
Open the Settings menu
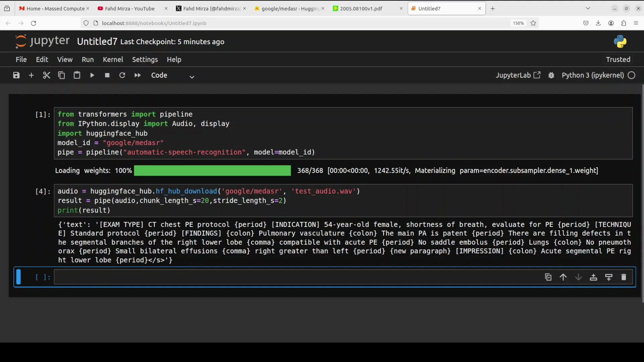(x=145, y=60)
